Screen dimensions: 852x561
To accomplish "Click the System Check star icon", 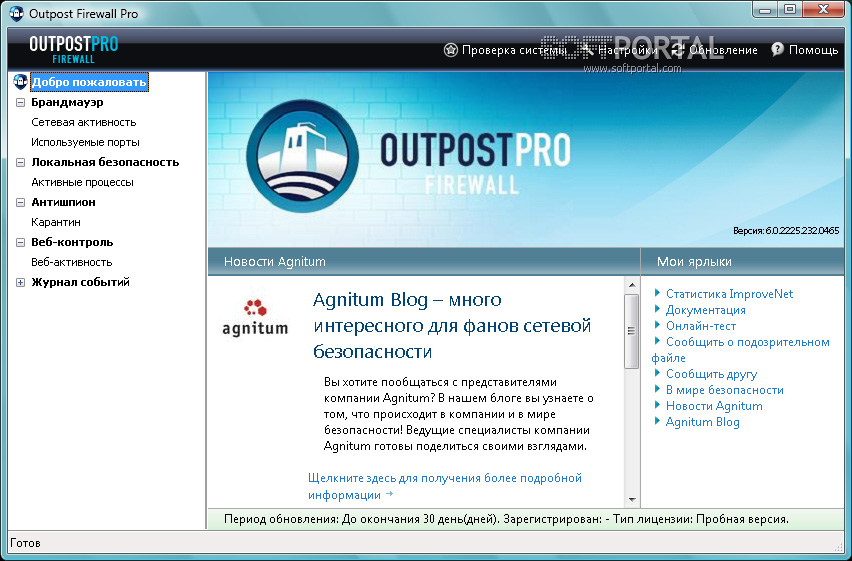I will click(450, 50).
